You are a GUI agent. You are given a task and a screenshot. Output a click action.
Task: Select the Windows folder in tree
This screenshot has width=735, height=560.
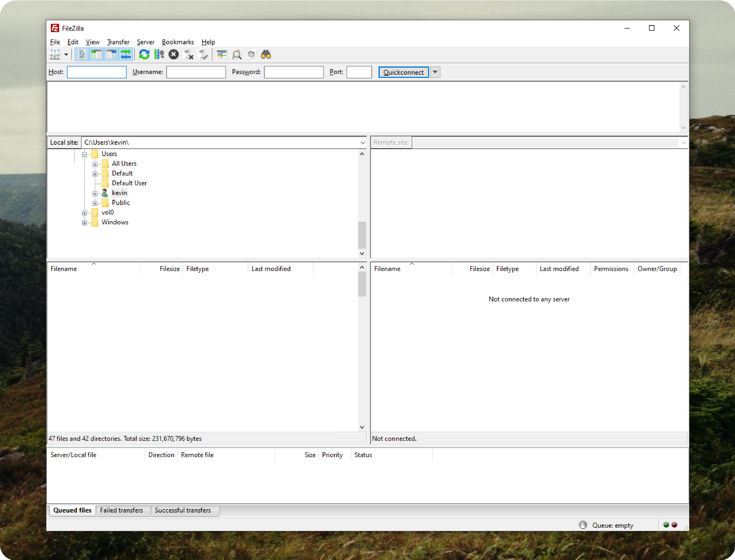click(115, 222)
